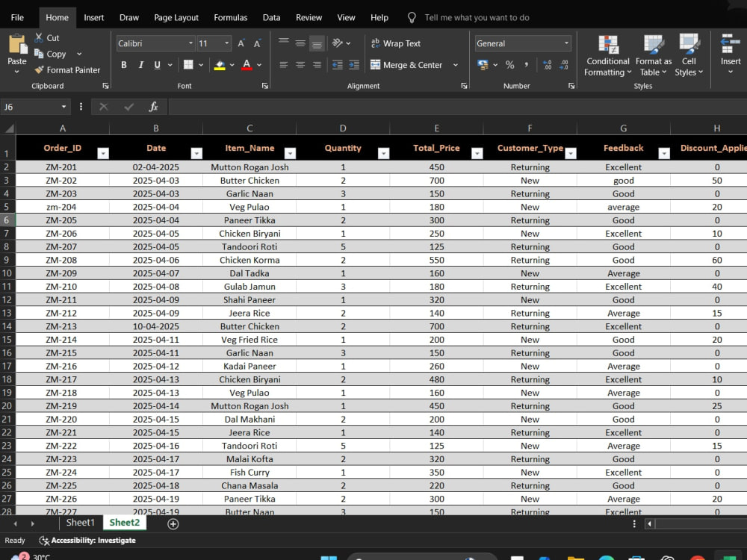The image size is (747, 560).
Task: Open the Item_Name column filter dropdown
Action: (290, 153)
